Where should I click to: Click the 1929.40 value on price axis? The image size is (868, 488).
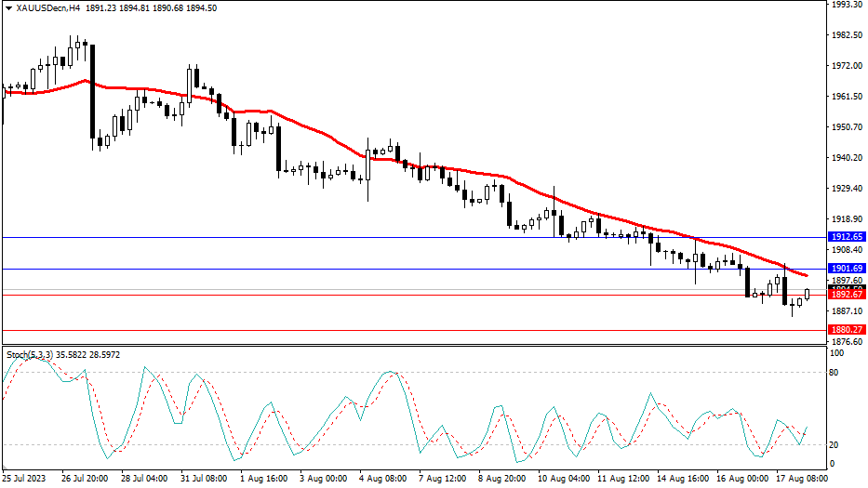[x=845, y=189]
